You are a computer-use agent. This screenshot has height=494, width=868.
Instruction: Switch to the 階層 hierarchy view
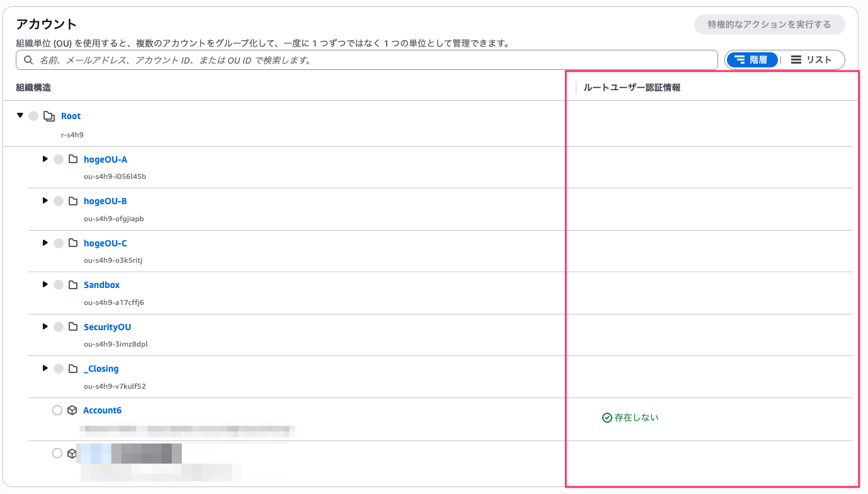[751, 60]
